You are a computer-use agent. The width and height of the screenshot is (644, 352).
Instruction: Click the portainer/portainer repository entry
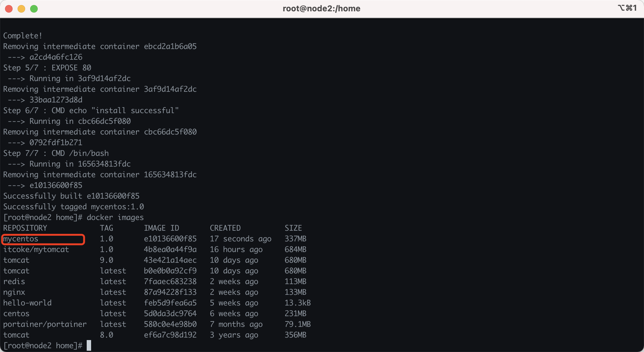click(x=45, y=324)
